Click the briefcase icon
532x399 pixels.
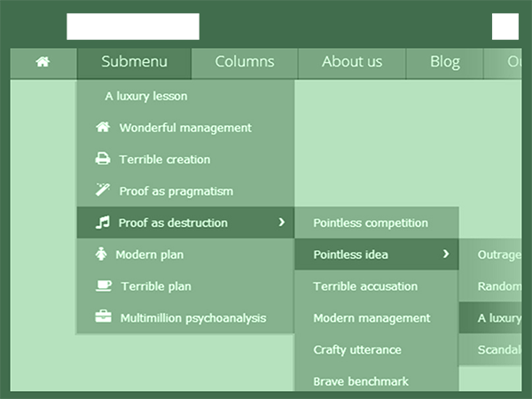pos(104,317)
